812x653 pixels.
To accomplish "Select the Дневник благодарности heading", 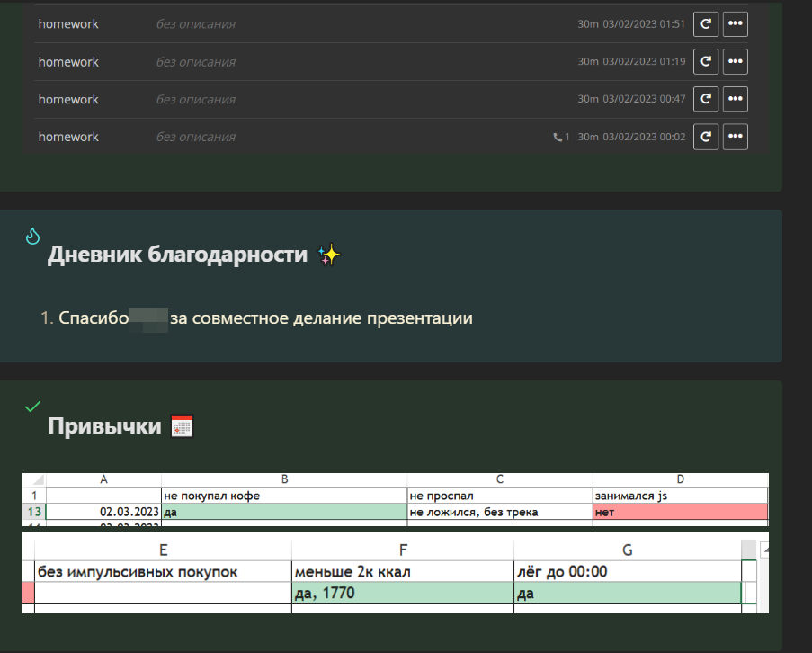I will [x=177, y=255].
